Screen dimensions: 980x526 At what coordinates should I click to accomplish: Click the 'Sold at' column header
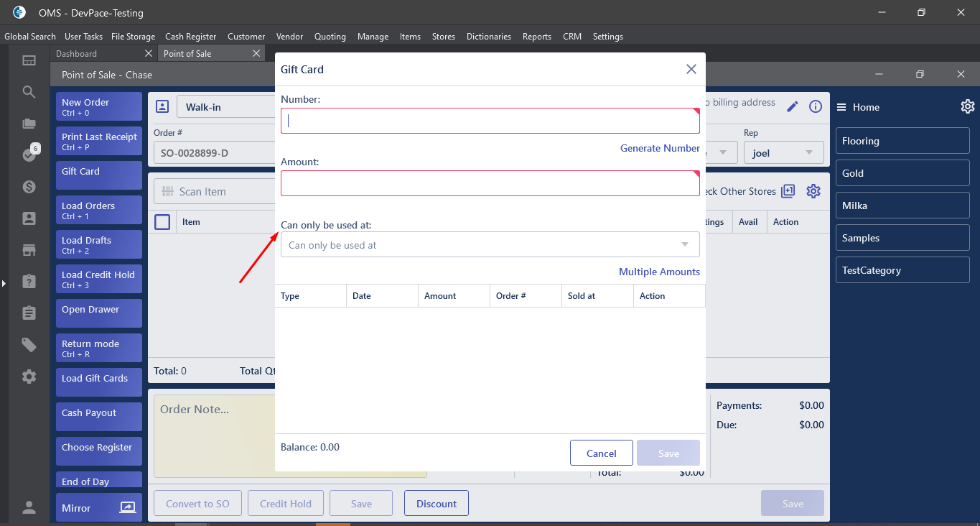tap(597, 296)
